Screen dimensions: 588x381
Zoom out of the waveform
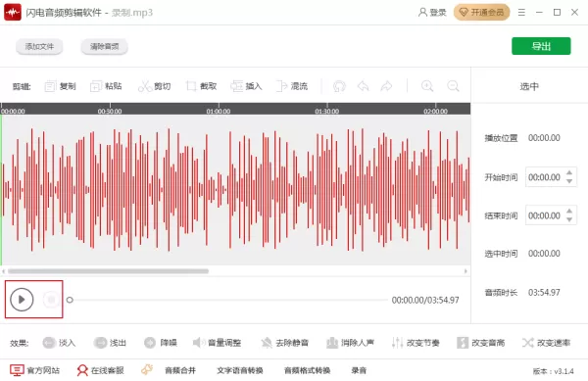(x=453, y=86)
